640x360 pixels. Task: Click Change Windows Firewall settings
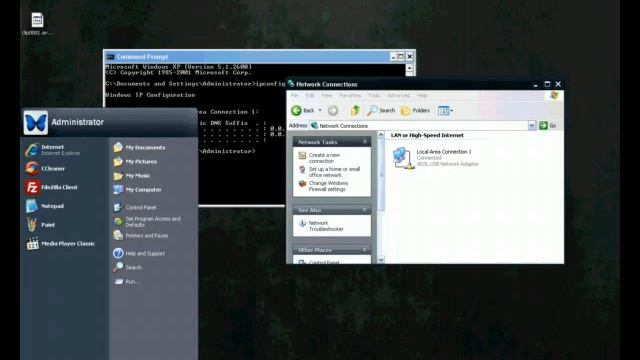point(323,186)
